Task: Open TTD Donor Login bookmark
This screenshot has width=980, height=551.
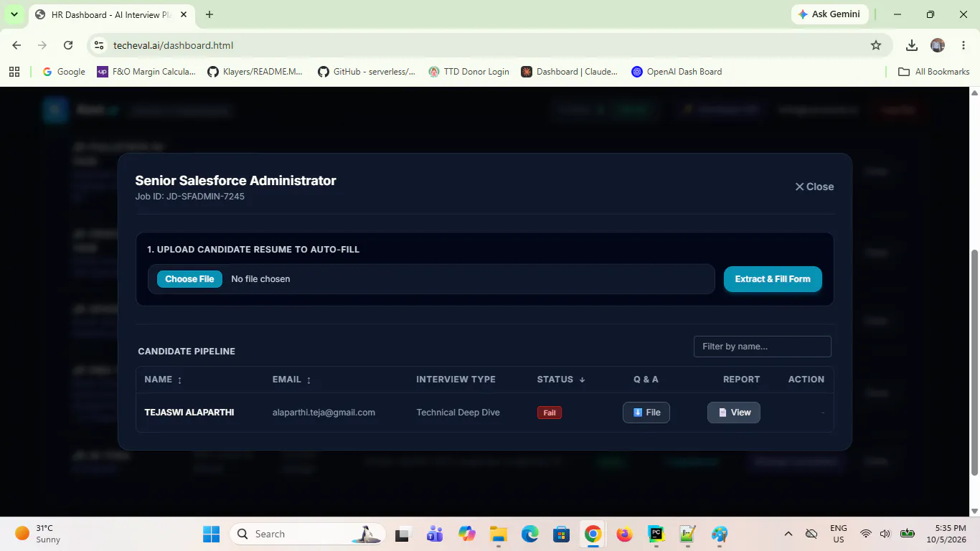Action: (469, 72)
